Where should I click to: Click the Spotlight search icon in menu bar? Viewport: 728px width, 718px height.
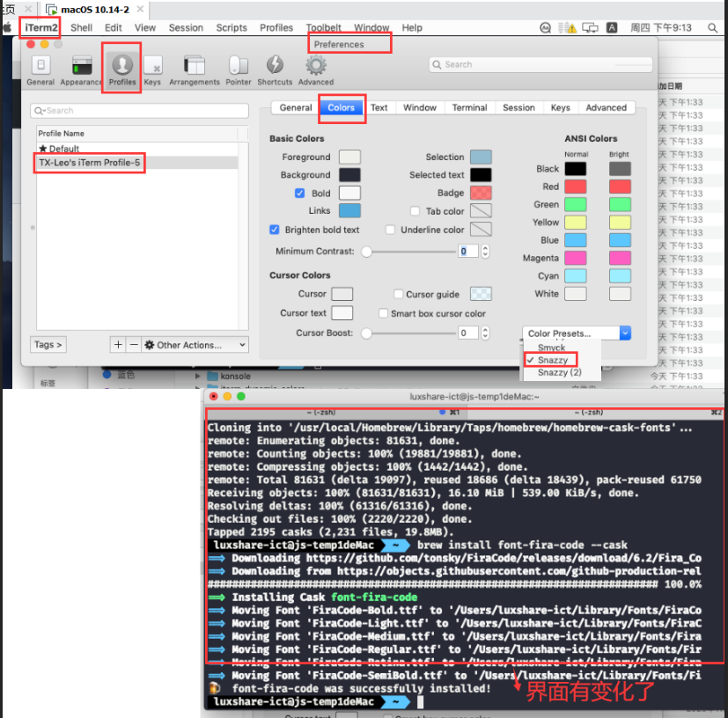[x=713, y=28]
